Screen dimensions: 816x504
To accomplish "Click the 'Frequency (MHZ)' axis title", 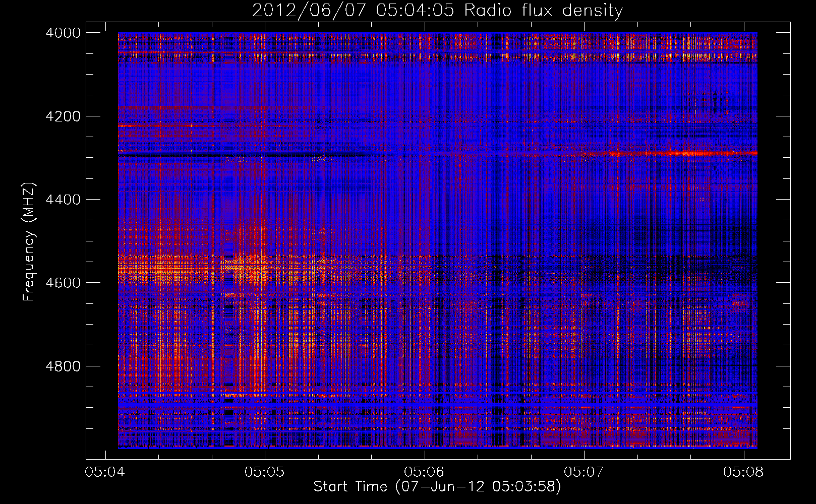I will pos(29,242).
